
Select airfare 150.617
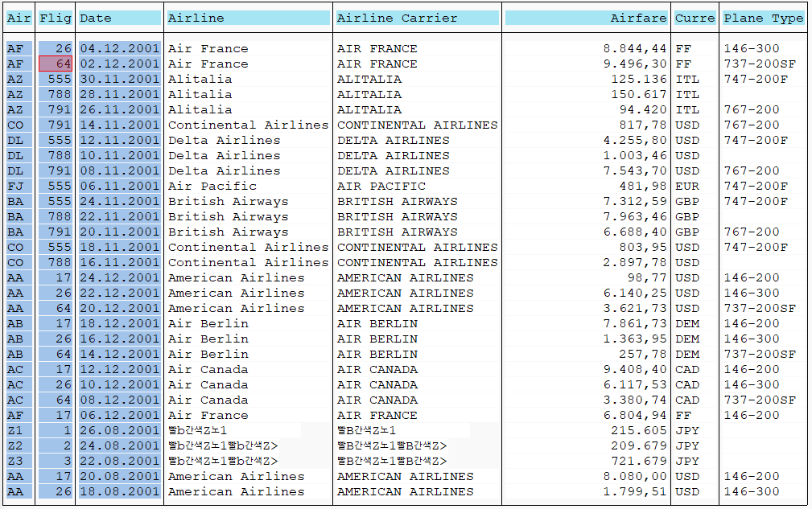[638, 94]
